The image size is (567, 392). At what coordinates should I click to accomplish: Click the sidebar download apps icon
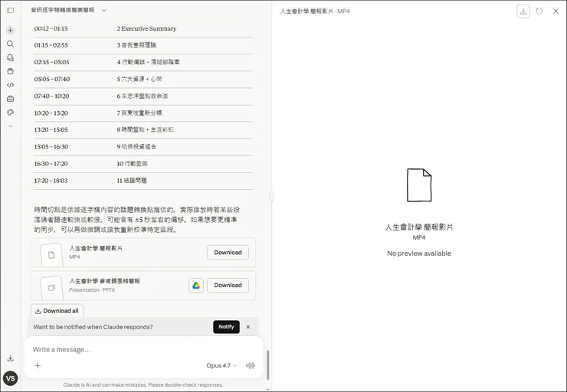click(x=11, y=358)
